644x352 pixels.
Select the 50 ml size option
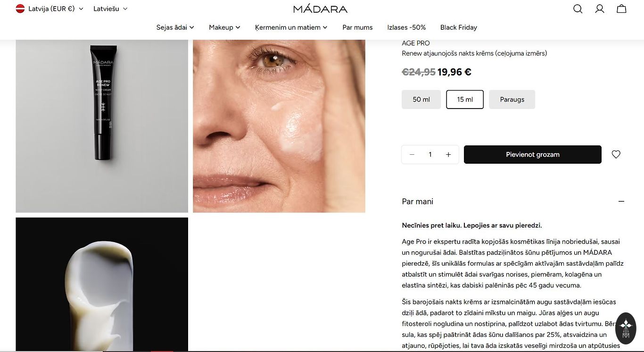(x=421, y=100)
